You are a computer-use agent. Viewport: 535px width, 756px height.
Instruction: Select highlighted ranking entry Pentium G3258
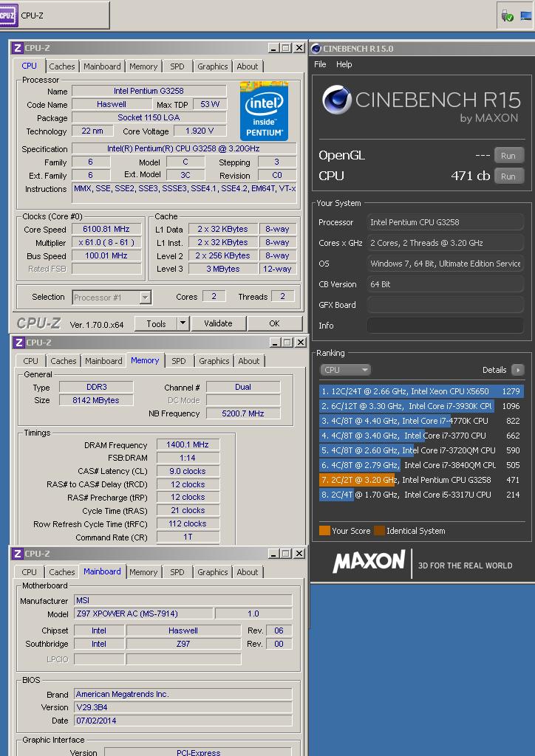coord(421,480)
